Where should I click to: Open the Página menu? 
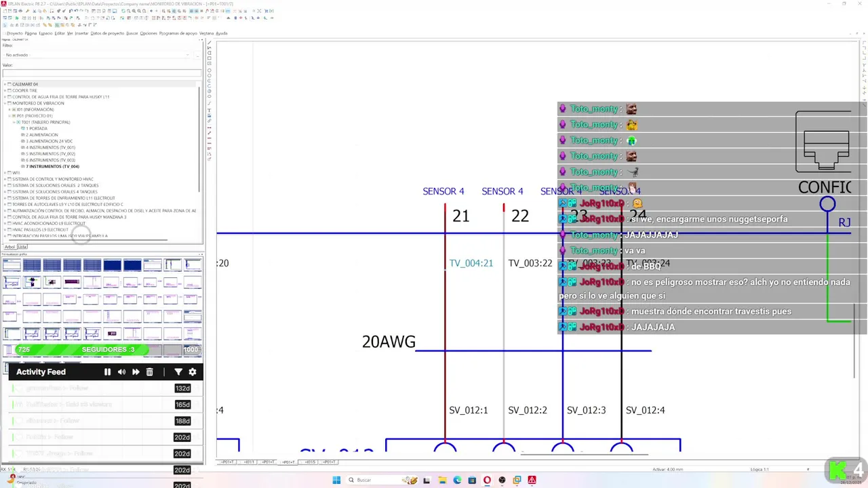click(31, 33)
